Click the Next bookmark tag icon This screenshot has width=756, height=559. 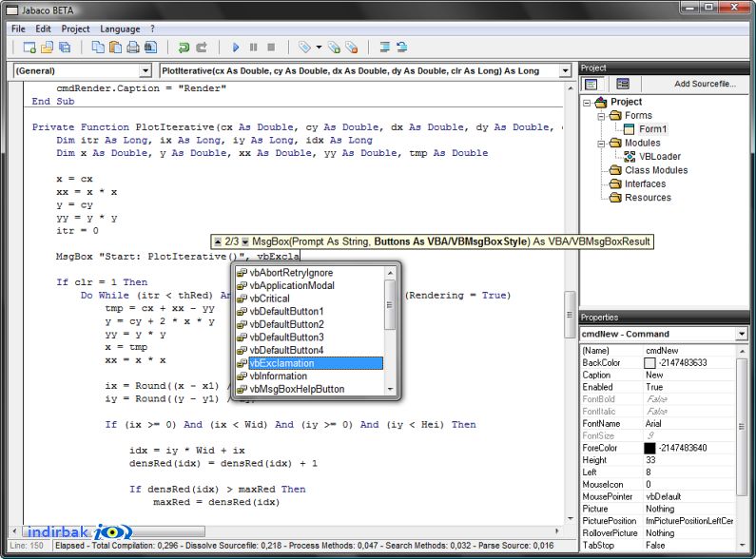(x=334, y=48)
